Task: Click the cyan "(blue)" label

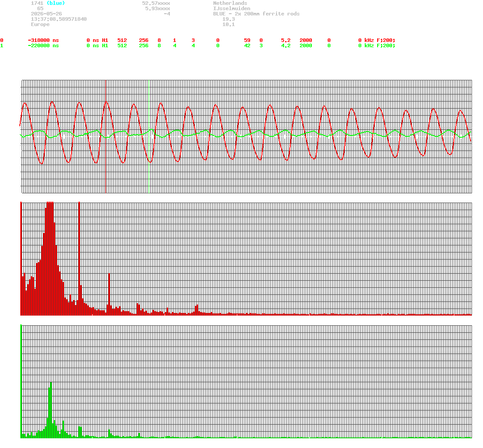Action: (56, 3)
